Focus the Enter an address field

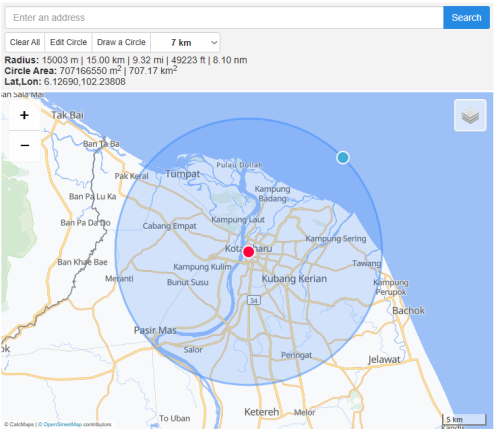pyautogui.click(x=224, y=17)
